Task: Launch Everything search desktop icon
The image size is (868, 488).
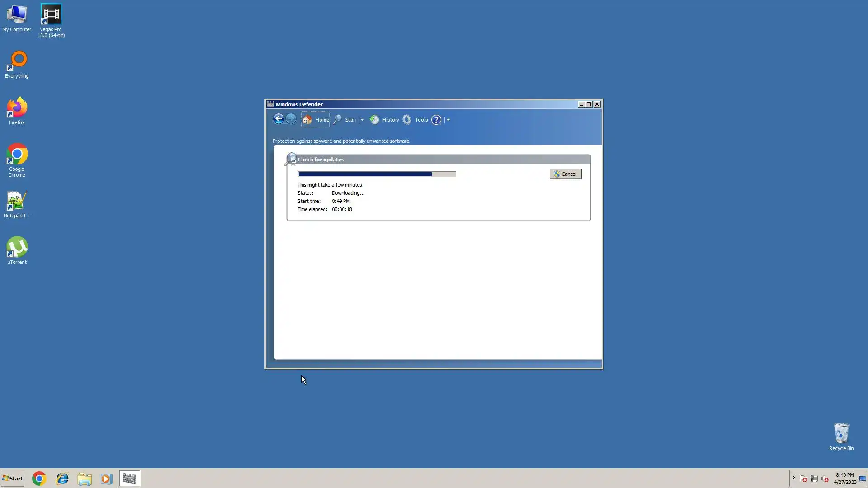Action: click(17, 64)
